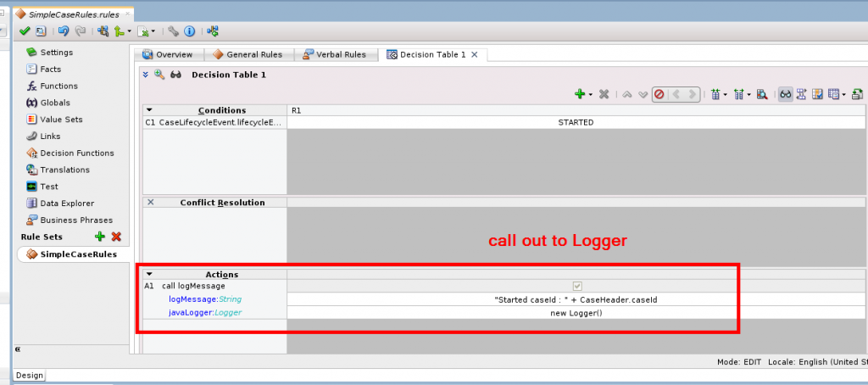
Task: Open the dropdown beside the green add icon
Action: coord(590,95)
